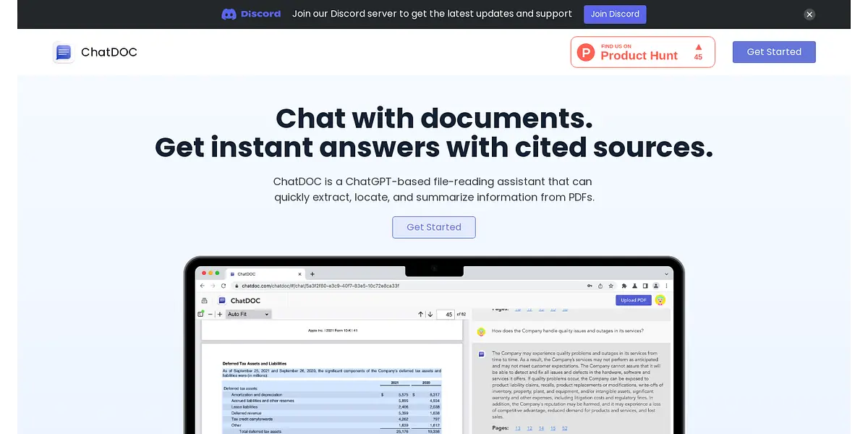This screenshot has height=434, width=868.
Task: Click the Get Started button in the header
Action: (x=773, y=52)
